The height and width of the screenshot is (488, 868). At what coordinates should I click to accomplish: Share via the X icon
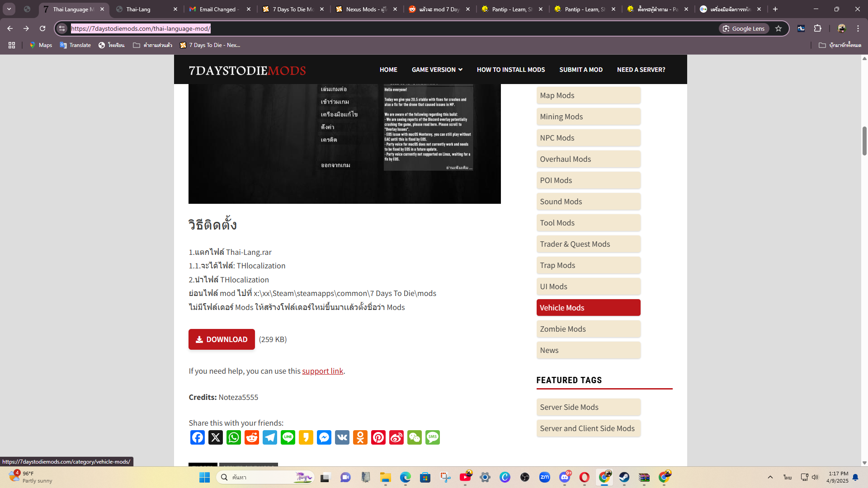click(x=216, y=437)
